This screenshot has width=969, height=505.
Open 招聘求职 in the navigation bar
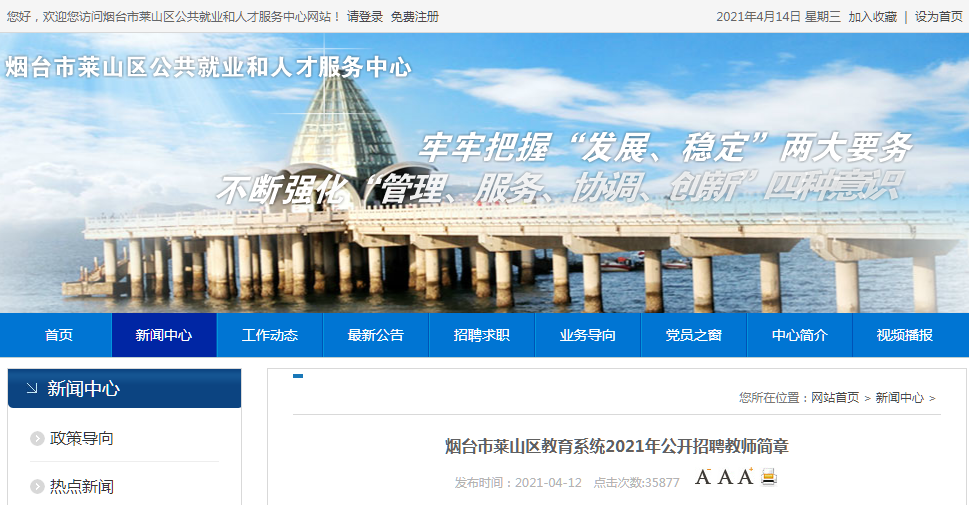(481, 335)
